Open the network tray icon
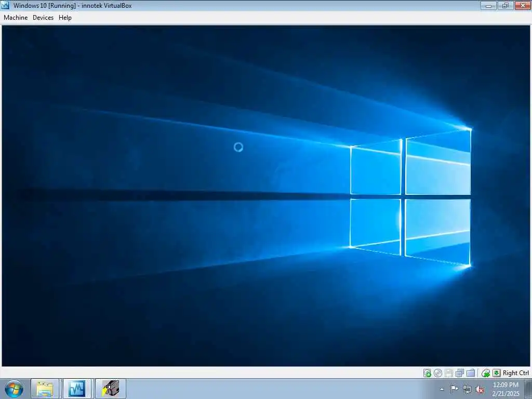 coord(467,389)
